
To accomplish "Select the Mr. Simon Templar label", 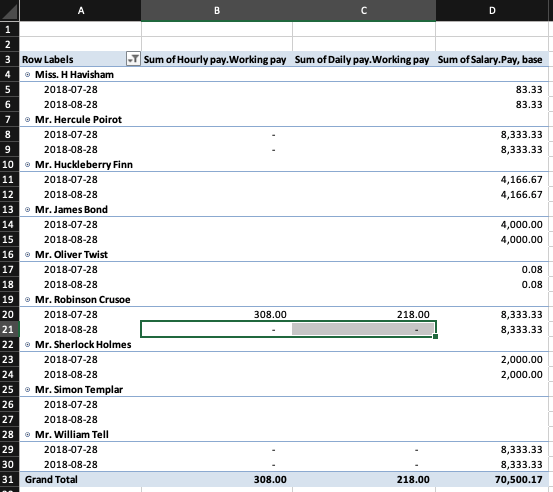I will click(x=79, y=389).
